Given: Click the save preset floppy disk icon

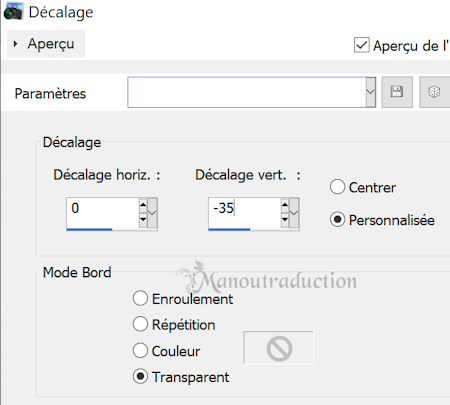Looking at the screenshot, I should click(x=397, y=92).
